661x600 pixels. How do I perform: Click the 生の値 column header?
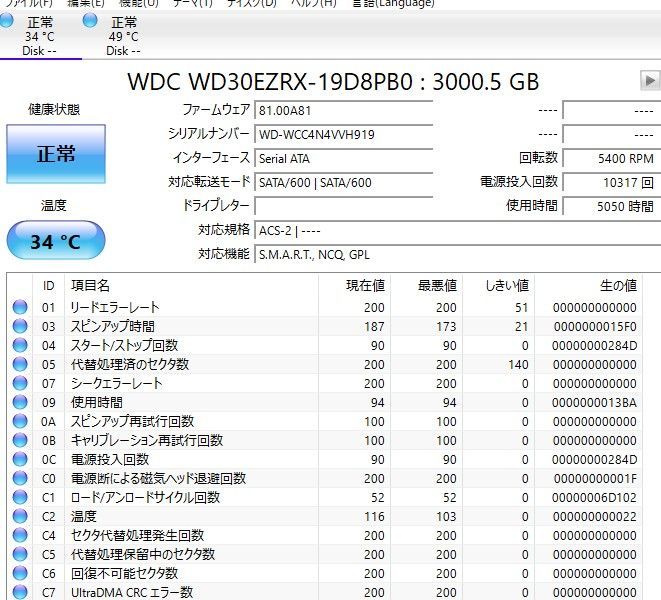(x=617, y=286)
